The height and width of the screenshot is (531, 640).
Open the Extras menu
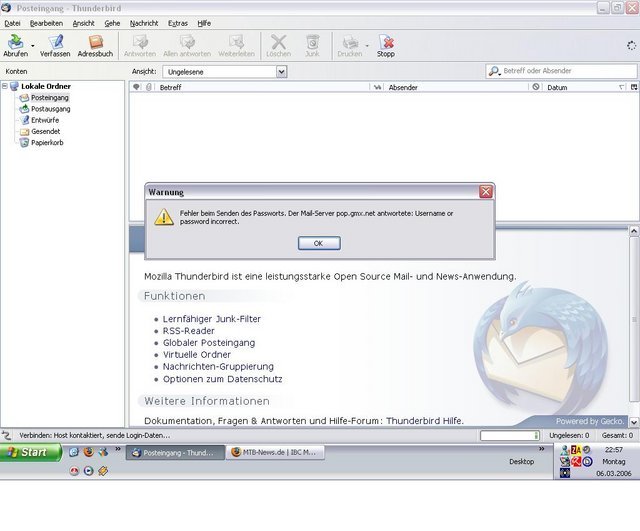pyautogui.click(x=178, y=23)
